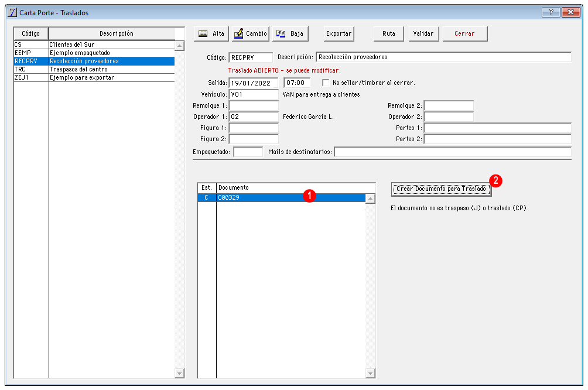
Task: Open the Ruta button
Action: (x=388, y=34)
